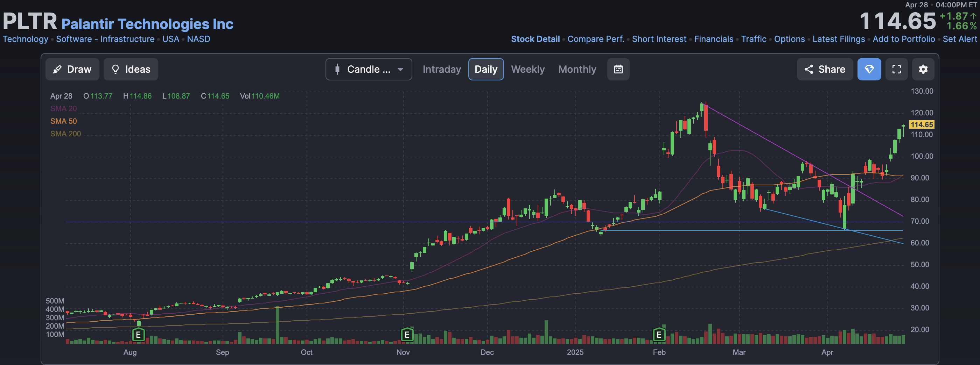This screenshot has height=365, width=980.
Task: Click the 114.65 current price tag
Action: [x=922, y=125]
